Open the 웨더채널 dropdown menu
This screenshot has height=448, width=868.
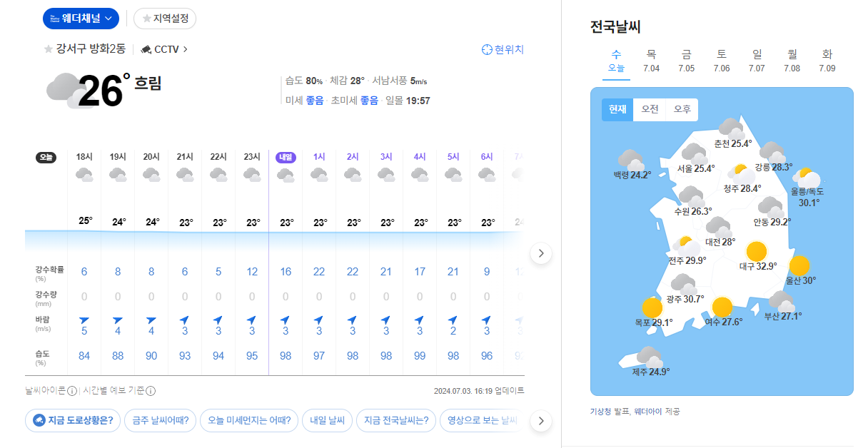(x=81, y=19)
